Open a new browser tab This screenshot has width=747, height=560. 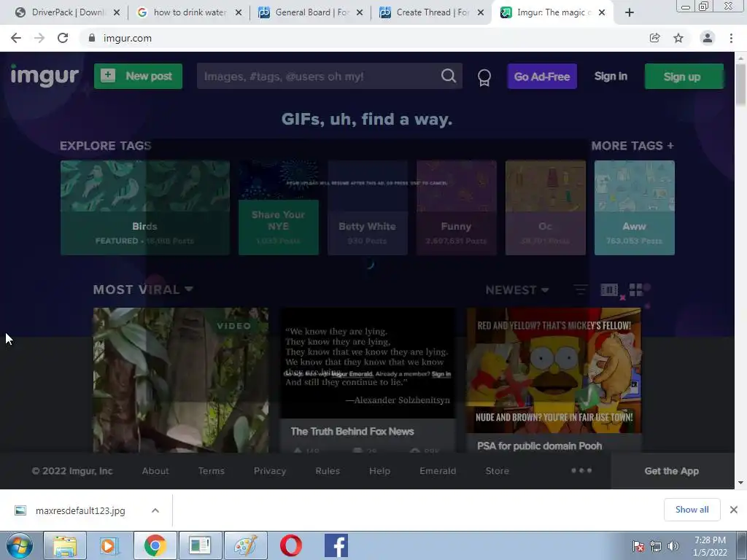[x=630, y=13]
